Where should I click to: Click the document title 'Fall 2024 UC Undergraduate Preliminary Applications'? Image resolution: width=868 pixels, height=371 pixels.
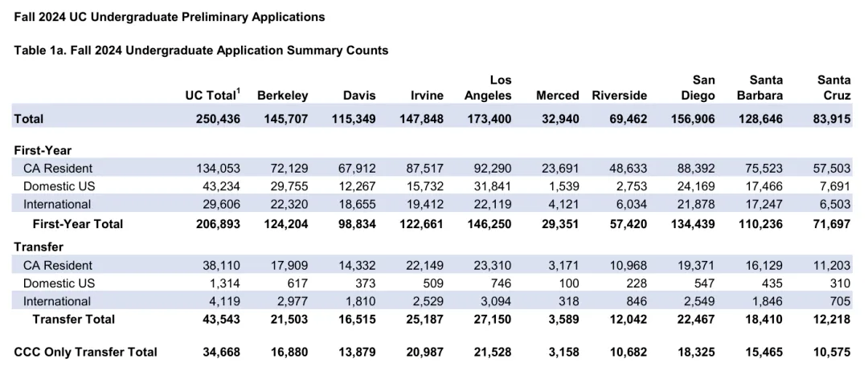click(x=170, y=16)
